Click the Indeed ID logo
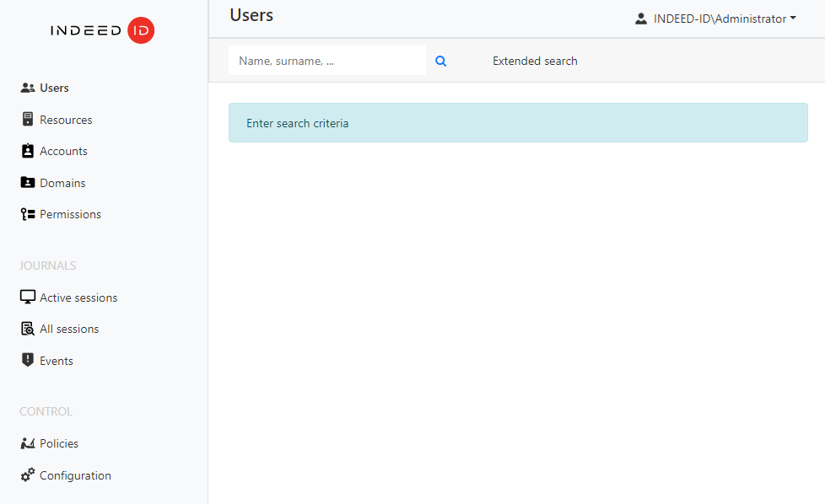This screenshot has height=504, width=825. [102, 31]
